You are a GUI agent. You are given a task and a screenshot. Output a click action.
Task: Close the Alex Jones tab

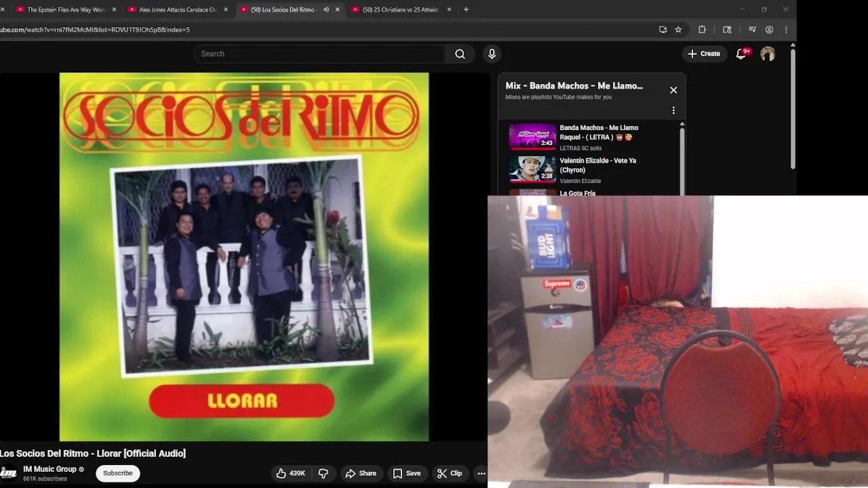(x=226, y=9)
